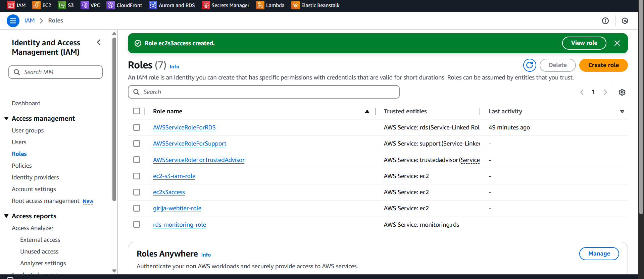The image size is (644, 279).
Task: Open Access Analyzer in the sidebar
Action: pos(33,228)
